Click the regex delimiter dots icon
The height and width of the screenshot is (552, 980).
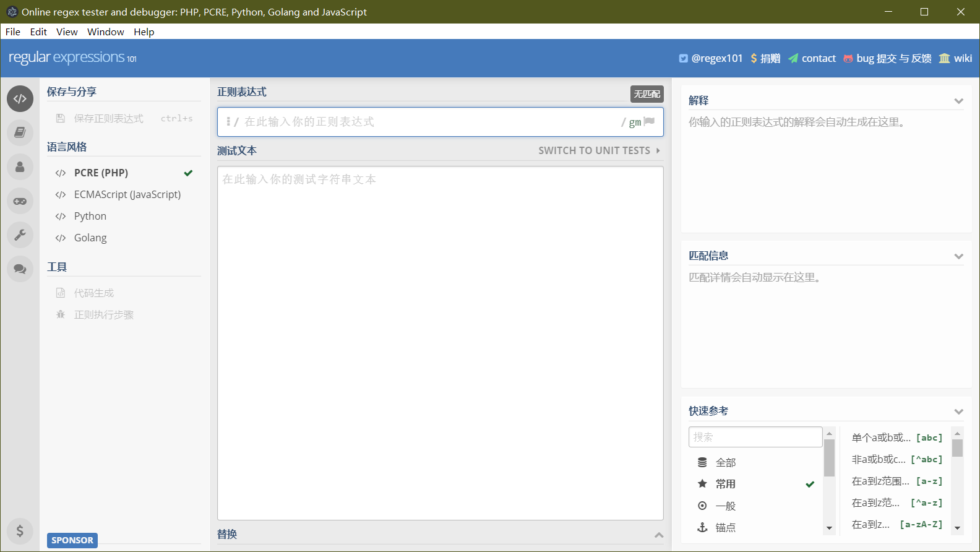coord(228,122)
